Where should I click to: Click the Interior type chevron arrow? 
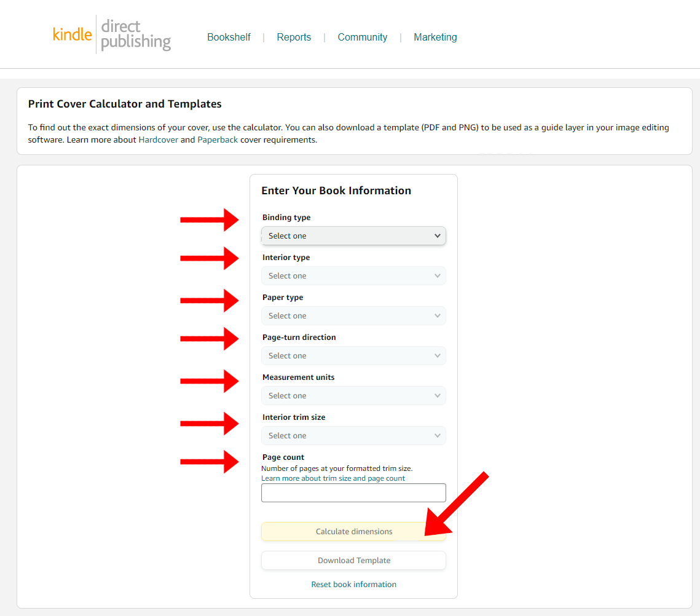438,275
